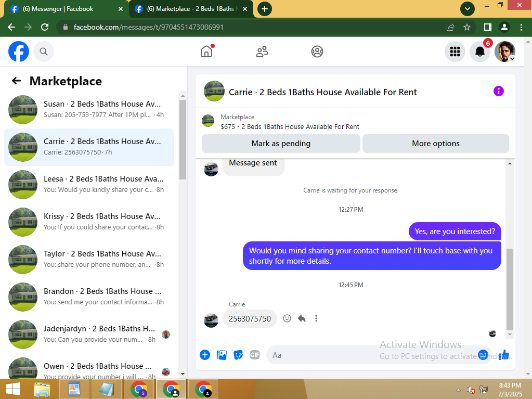Open the More options button
This screenshot has width=532, height=399.
[436, 144]
